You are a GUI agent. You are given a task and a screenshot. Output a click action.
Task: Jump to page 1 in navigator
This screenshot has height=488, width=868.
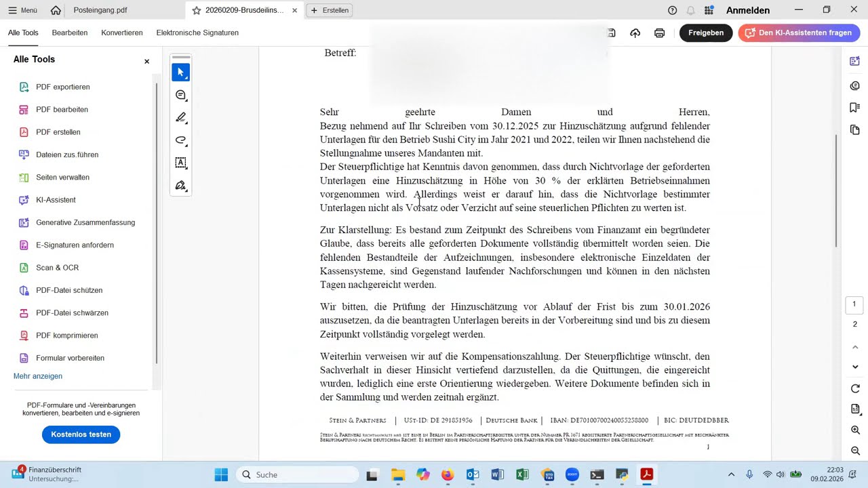[x=854, y=304]
